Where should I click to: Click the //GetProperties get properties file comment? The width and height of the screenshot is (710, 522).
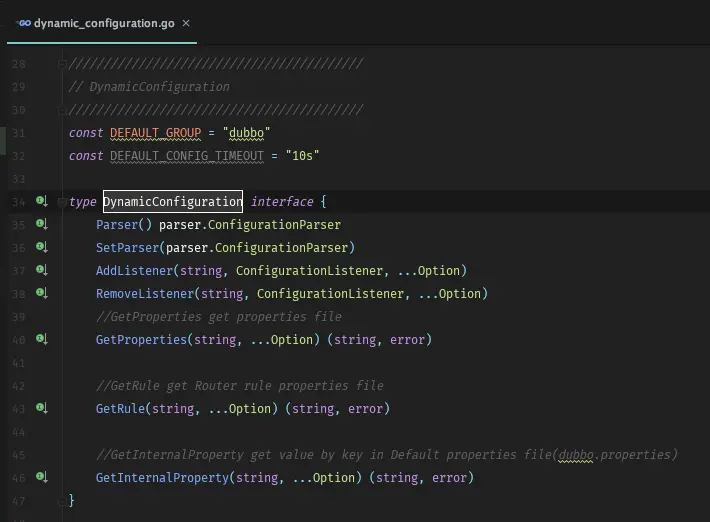click(x=219, y=316)
